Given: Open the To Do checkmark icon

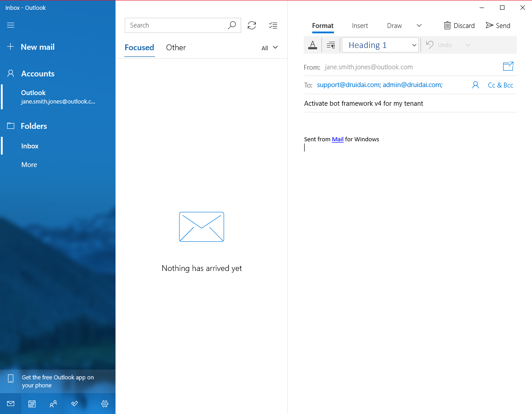Looking at the screenshot, I should point(75,403).
